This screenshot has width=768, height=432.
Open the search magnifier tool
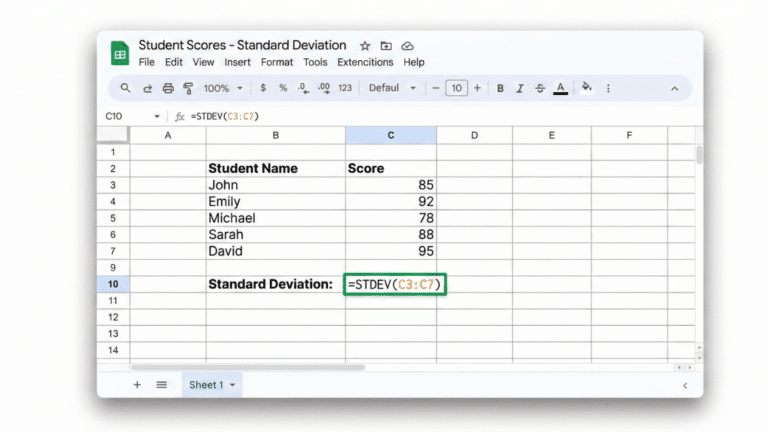(x=125, y=88)
